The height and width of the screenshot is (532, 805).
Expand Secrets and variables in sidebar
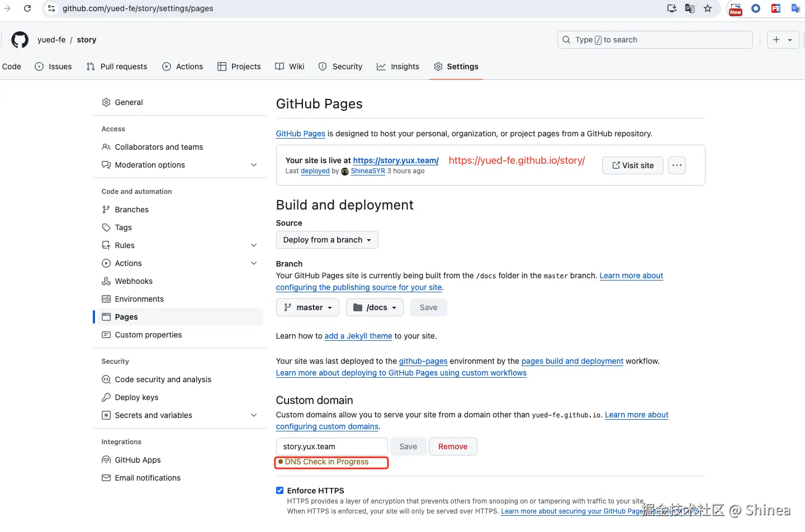pyautogui.click(x=254, y=415)
